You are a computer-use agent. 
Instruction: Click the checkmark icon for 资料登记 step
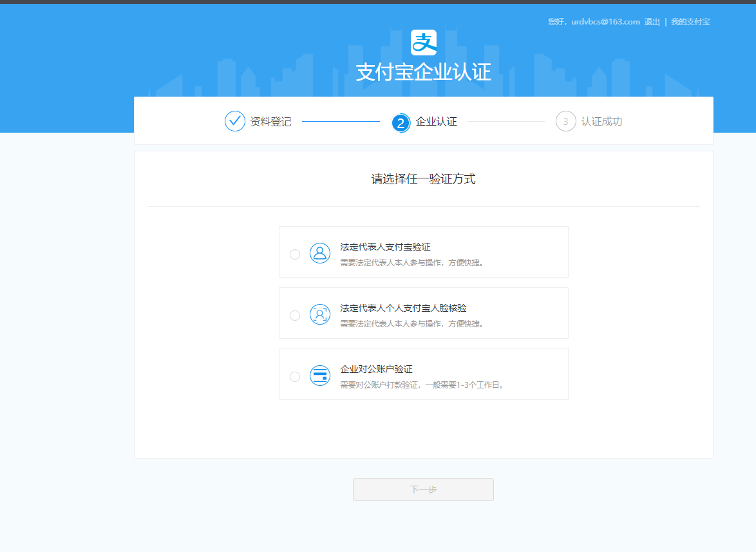pos(235,121)
